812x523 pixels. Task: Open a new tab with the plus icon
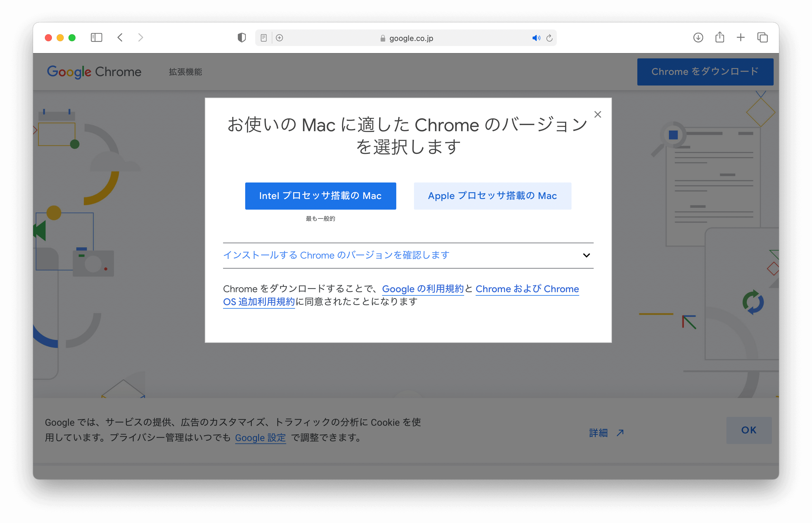tap(741, 37)
